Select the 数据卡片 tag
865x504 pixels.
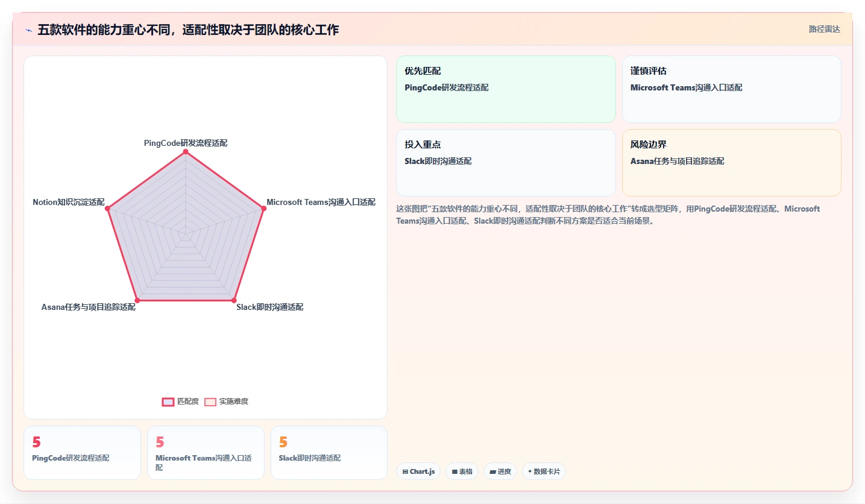tap(544, 471)
